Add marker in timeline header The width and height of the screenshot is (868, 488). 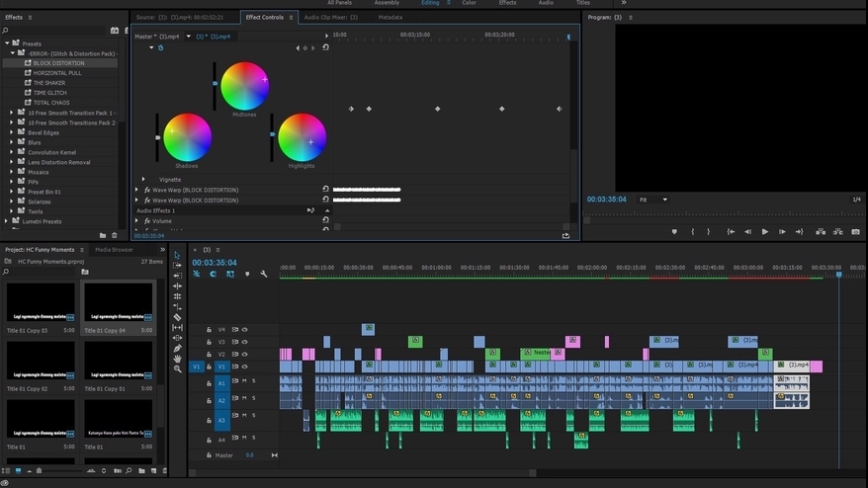pos(247,274)
